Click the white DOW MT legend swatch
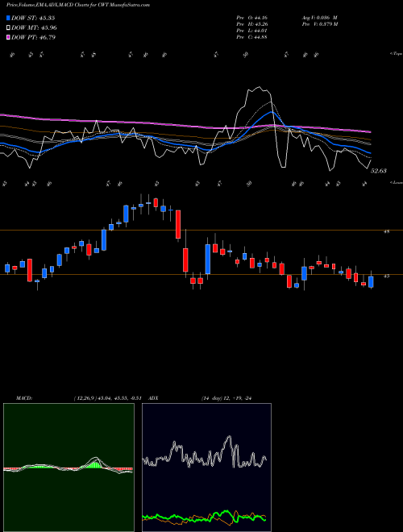This screenshot has width=403, height=532. pos(8,27)
